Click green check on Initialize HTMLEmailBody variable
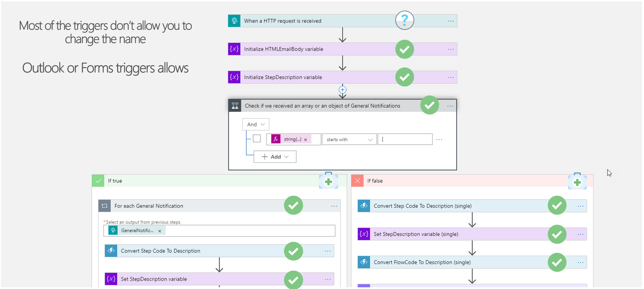The height and width of the screenshot is (289, 644). pos(405,49)
